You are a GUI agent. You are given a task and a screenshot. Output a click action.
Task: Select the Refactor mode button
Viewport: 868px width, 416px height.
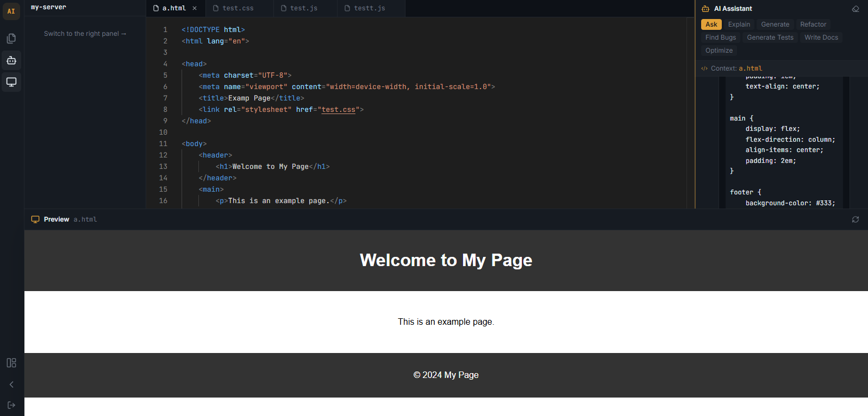point(813,24)
